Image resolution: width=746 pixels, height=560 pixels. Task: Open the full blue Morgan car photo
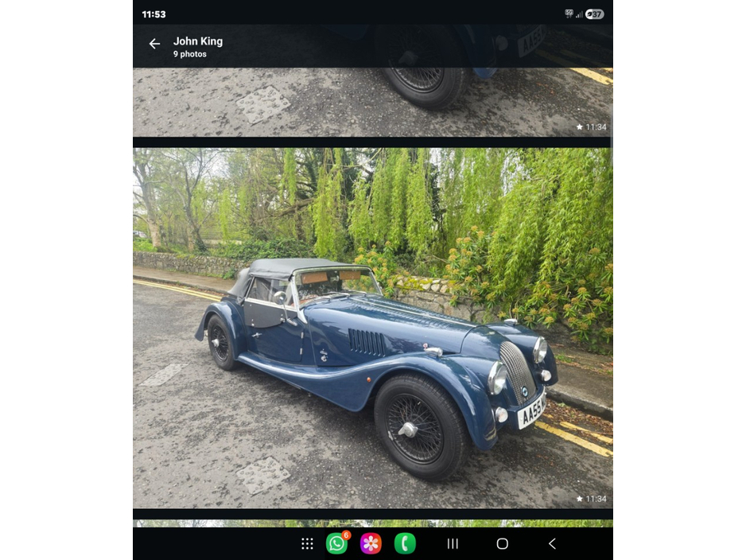(372, 326)
